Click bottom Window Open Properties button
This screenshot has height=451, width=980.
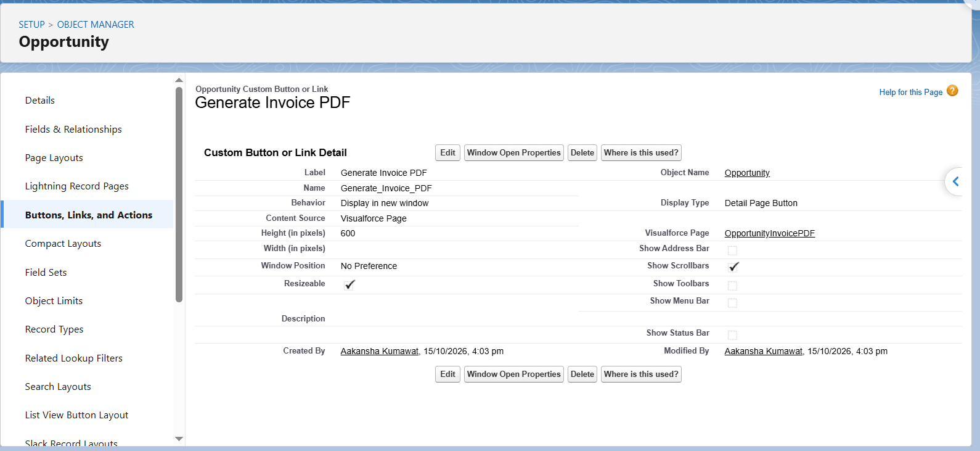514,374
